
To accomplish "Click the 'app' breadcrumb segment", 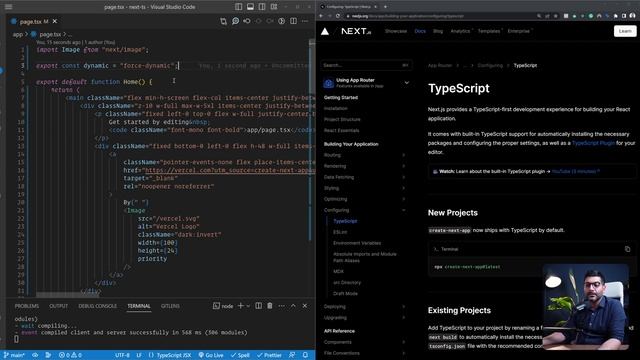I will pyautogui.click(x=18, y=35).
